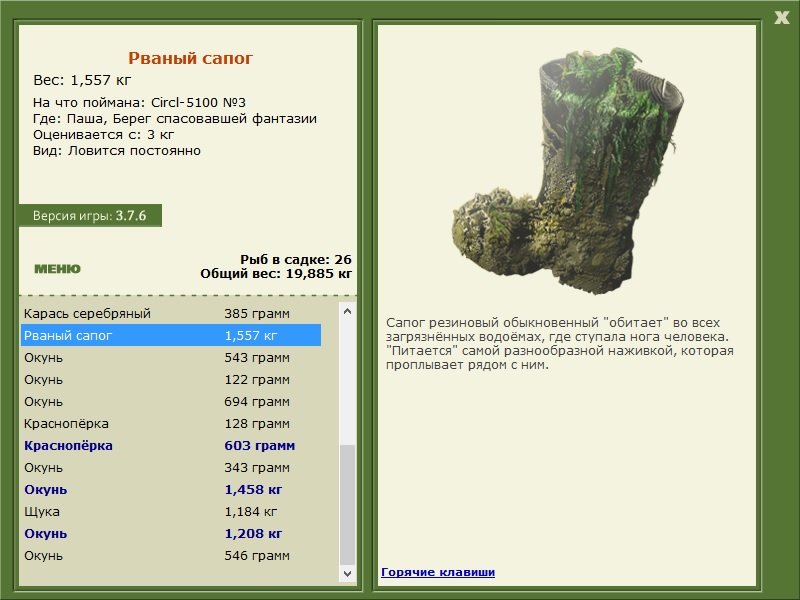The height and width of the screenshot is (600, 800).
Task: Select the Окунь 343 грамм row
Action: coord(171,467)
